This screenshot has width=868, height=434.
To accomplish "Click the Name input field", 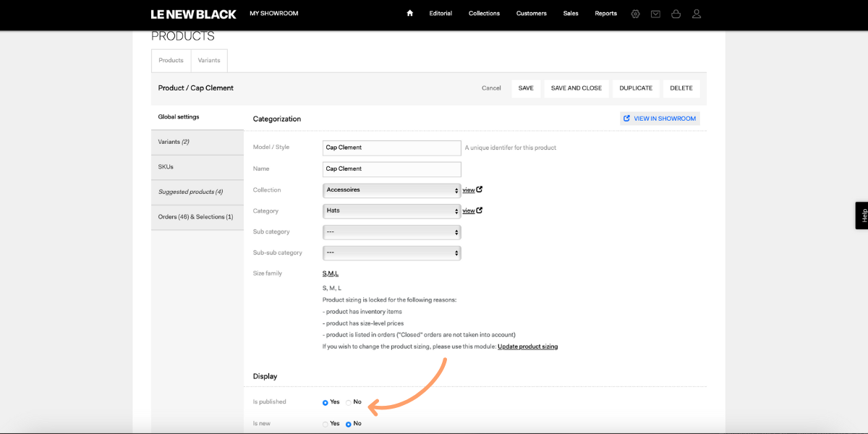I will click(x=391, y=169).
